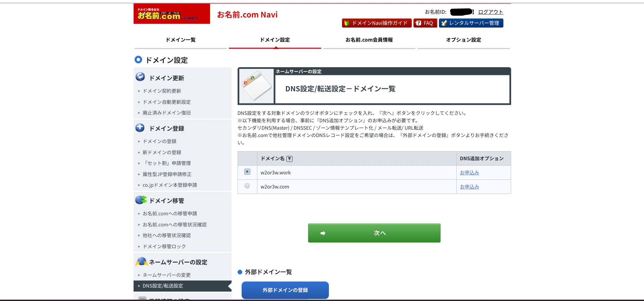
Task: Click the ドメイン登録 plus icon
Action: pyautogui.click(x=140, y=128)
